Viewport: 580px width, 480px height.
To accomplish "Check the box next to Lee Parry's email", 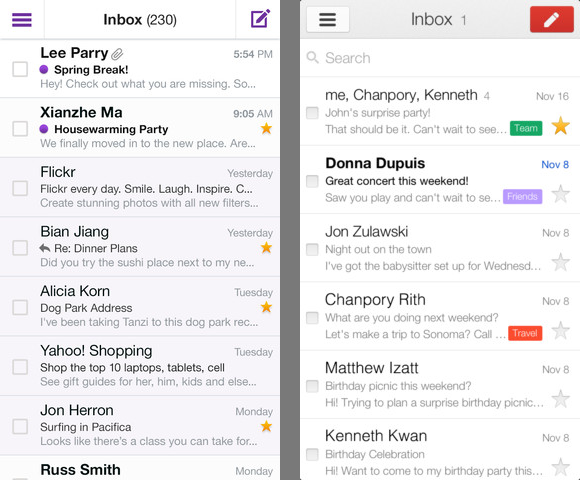I will tap(20, 69).
